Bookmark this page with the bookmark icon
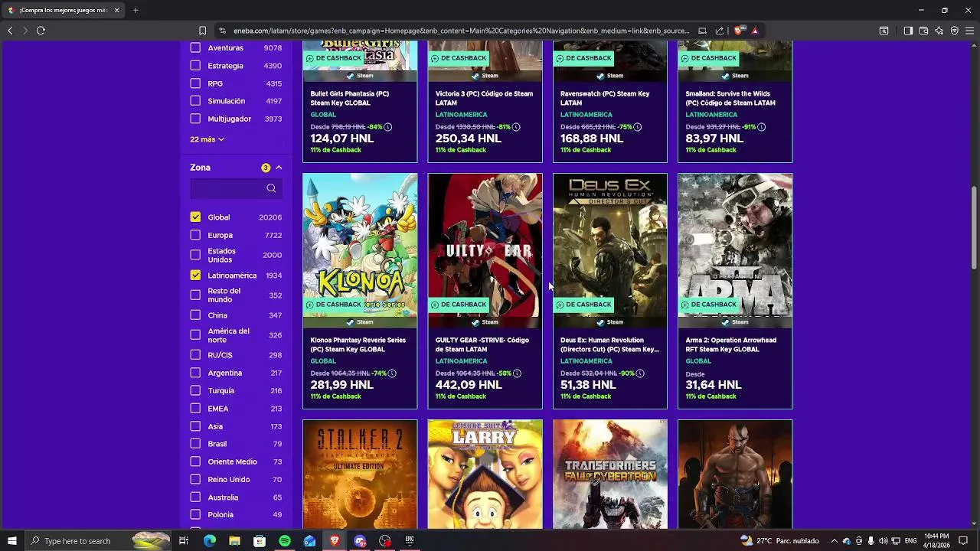Image resolution: width=980 pixels, height=551 pixels. 202,31
